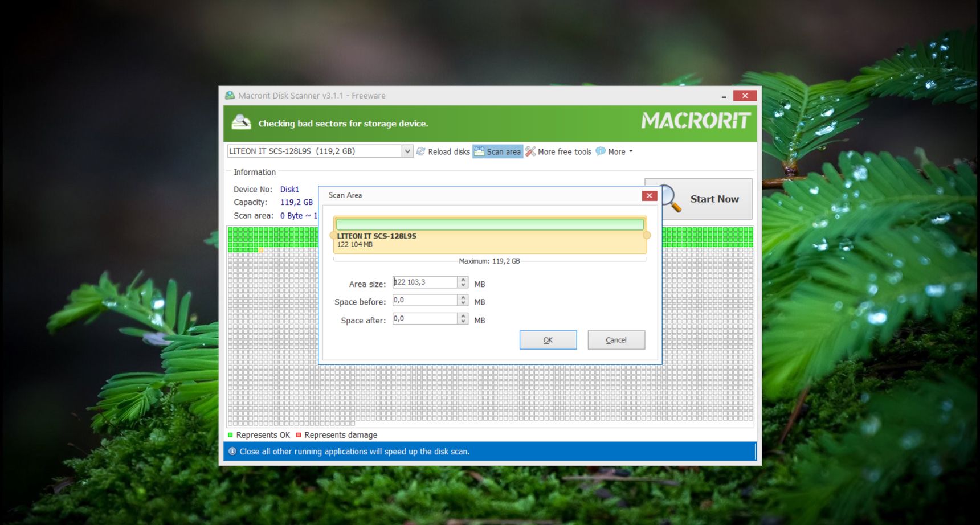Close the Macrorit Disk Scanner window
This screenshot has width=980, height=525.
(x=745, y=96)
